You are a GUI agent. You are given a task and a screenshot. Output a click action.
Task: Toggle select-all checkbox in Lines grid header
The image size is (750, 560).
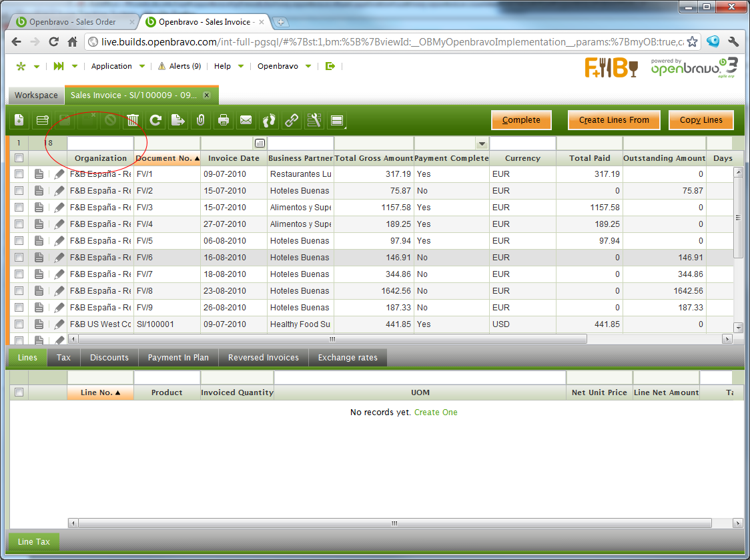[x=19, y=392]
